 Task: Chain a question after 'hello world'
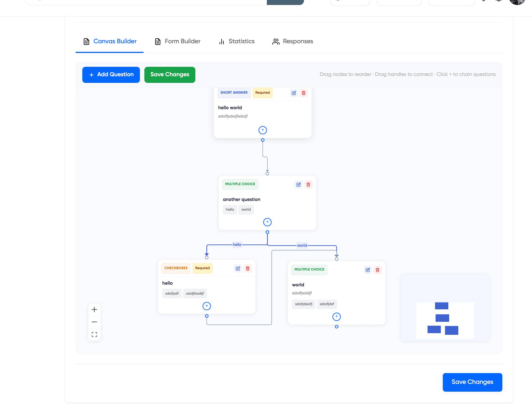[x=263, y=130]
